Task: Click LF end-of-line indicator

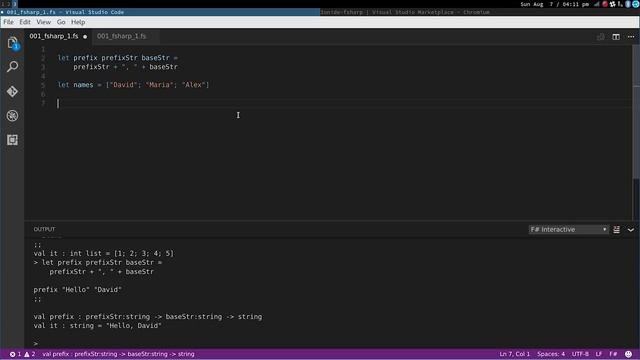Action: tap(599, 354)
